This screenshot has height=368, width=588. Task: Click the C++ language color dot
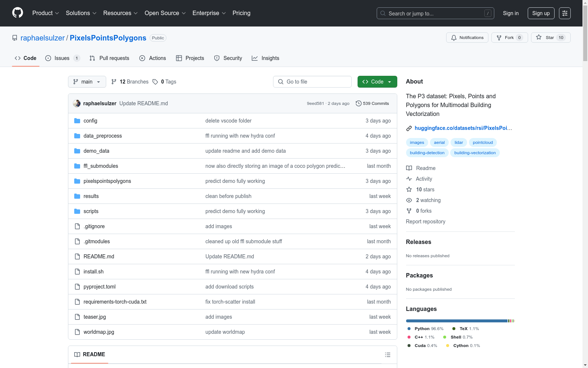[x=409, y=337]
